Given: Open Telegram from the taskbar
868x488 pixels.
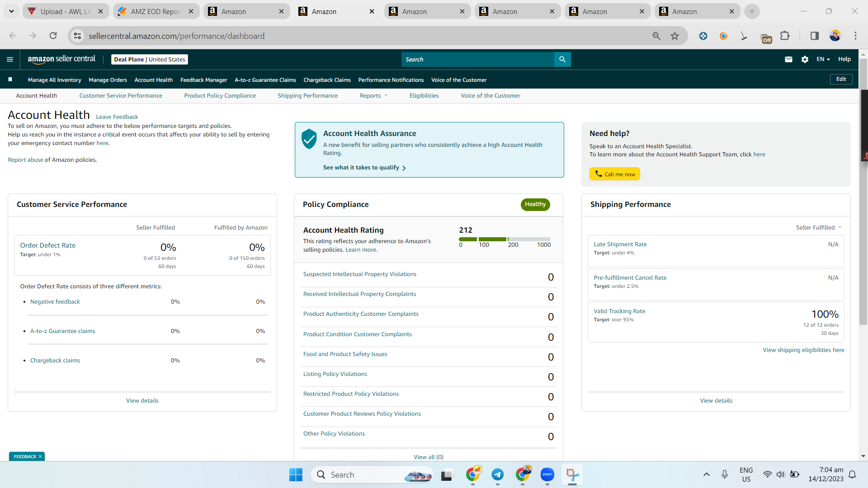Looking at the screenshot, I should coord(498,474).
